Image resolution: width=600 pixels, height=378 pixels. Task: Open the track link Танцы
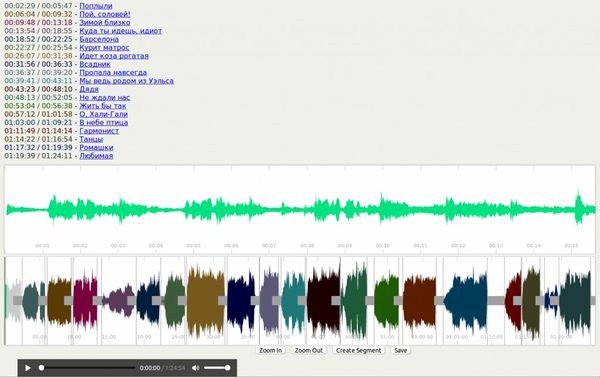(x=91, y=139)
